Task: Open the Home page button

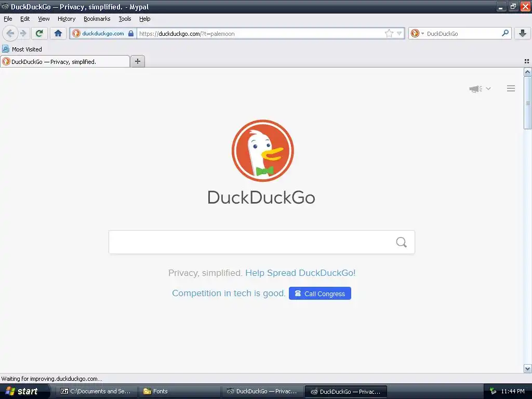Action: [x=58, y=33]
